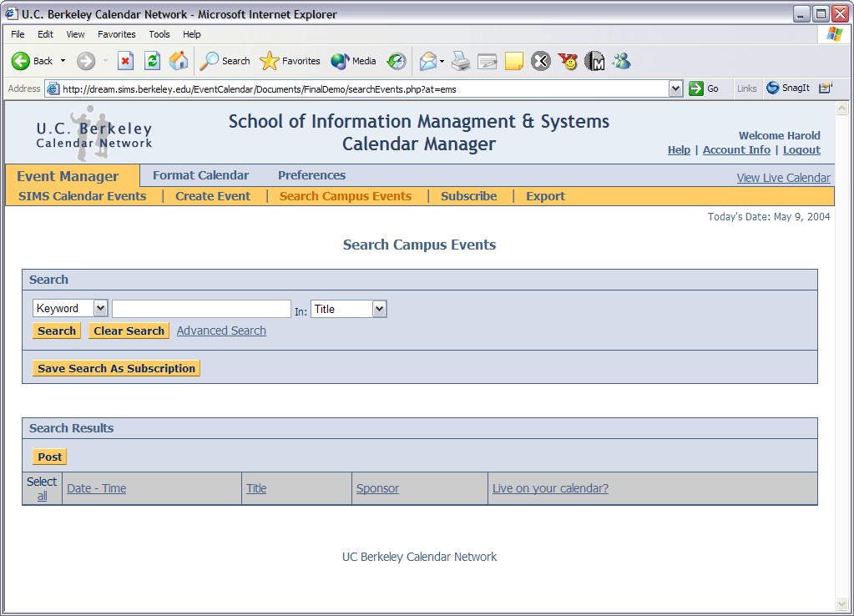This screenshot has height=616, width=854.
Task: Open the View menu
Action: click(x=75, y=33)
